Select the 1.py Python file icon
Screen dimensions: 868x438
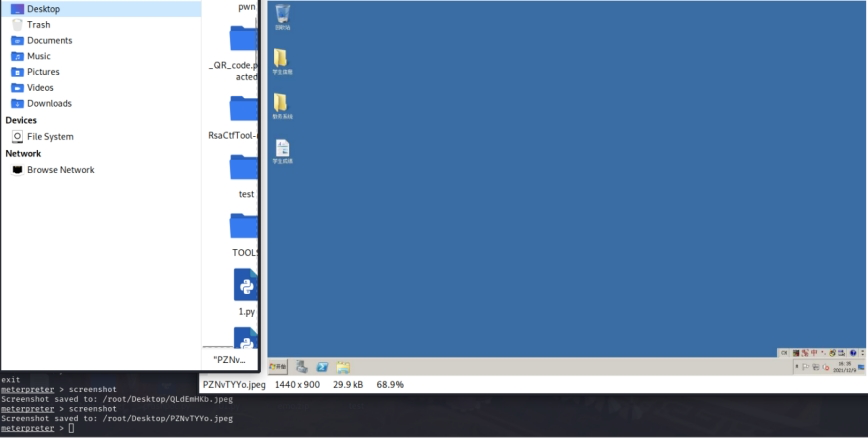[x=246, y=285]
